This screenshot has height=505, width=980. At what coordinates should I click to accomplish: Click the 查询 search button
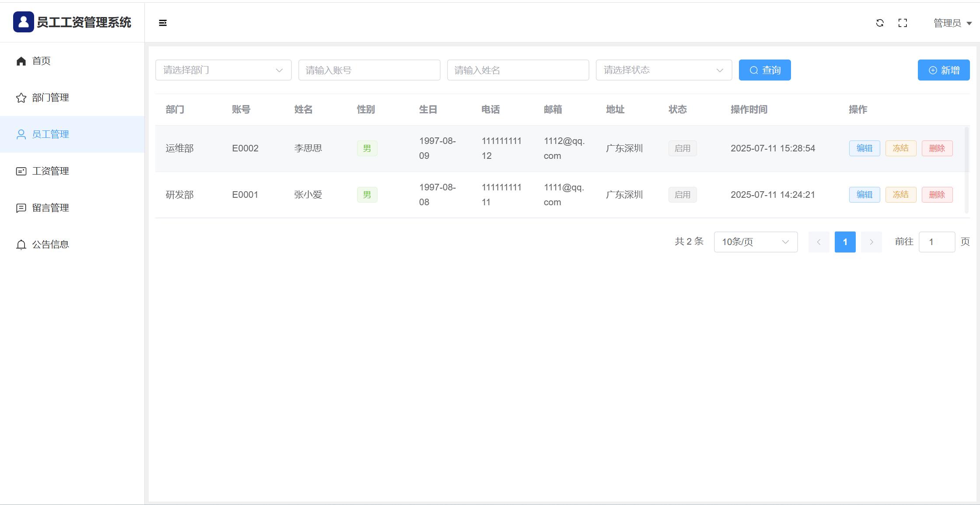764,70
